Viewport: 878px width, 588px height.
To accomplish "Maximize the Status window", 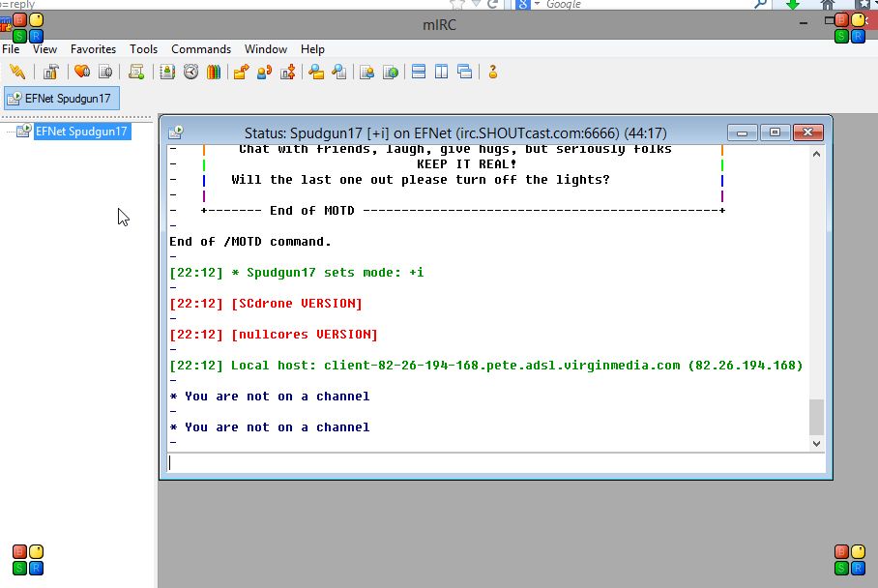I will click(775, 132).
